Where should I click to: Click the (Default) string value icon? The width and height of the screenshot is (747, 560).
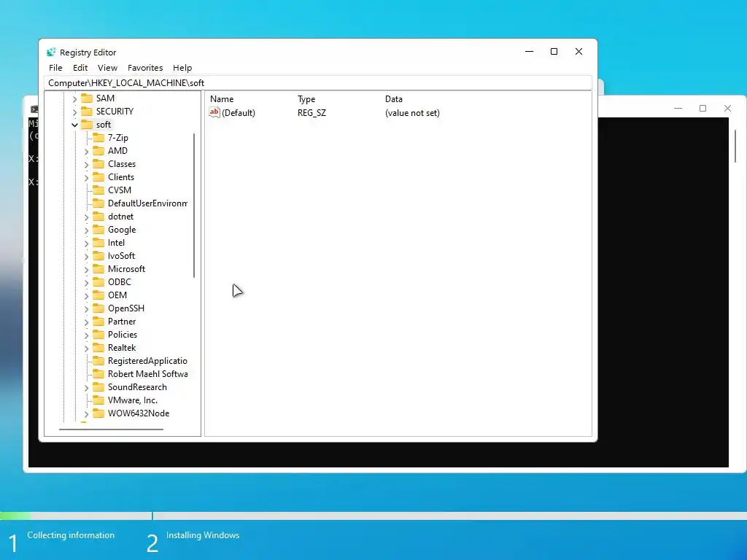tap(214, 112)
